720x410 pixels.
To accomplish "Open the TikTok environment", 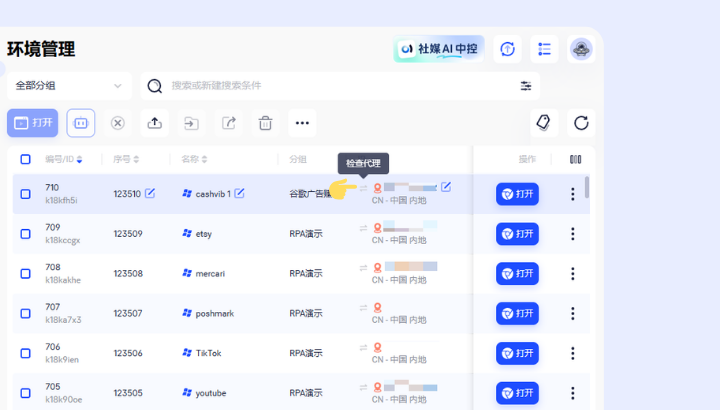I will point(517,353).
